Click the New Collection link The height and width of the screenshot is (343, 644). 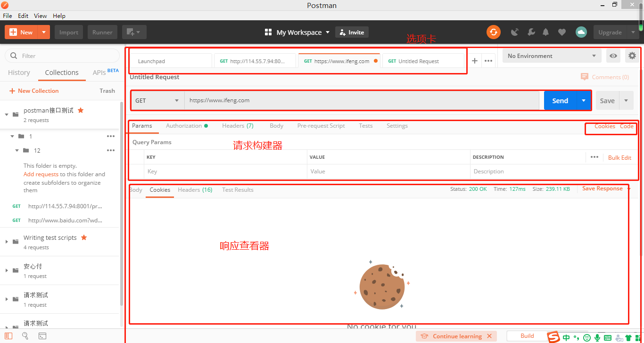(34, 90)
